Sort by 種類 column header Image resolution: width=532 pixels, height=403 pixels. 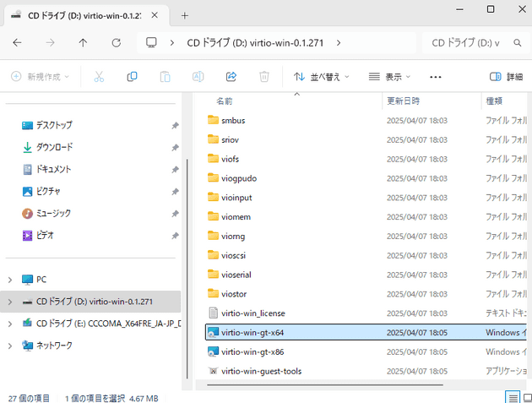pyautogui.click(x=494, y=101)
